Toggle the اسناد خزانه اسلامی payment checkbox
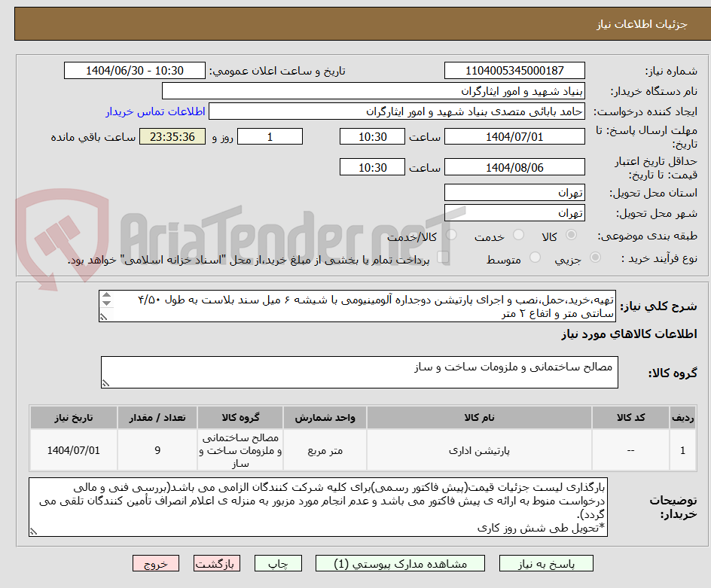The width and height of the screenshot is (711, 588). click(x=443, y=257)
